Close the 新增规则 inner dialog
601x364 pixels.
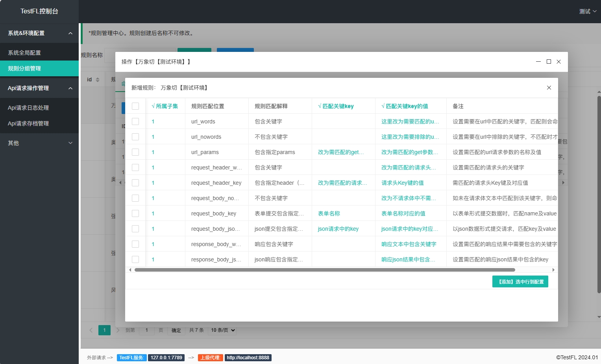[x=549, y=88]
